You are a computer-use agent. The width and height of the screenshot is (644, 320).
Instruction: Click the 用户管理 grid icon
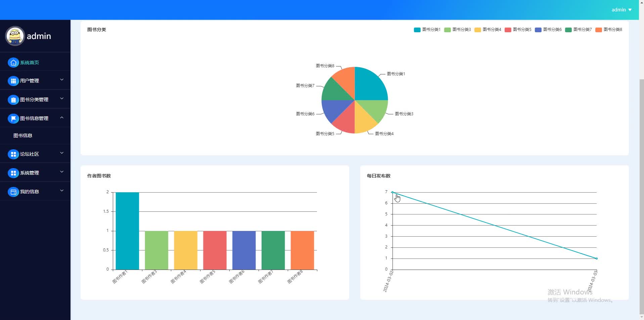click(13, 81)
